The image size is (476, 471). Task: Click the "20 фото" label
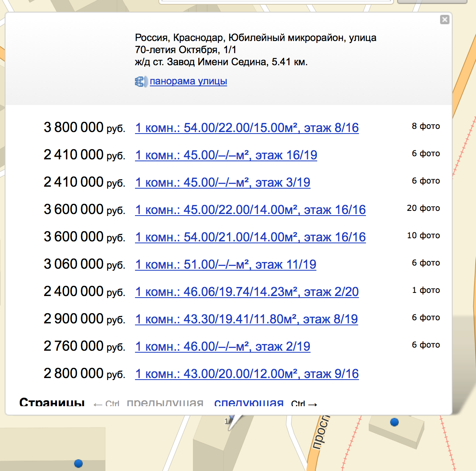[423, 208]
